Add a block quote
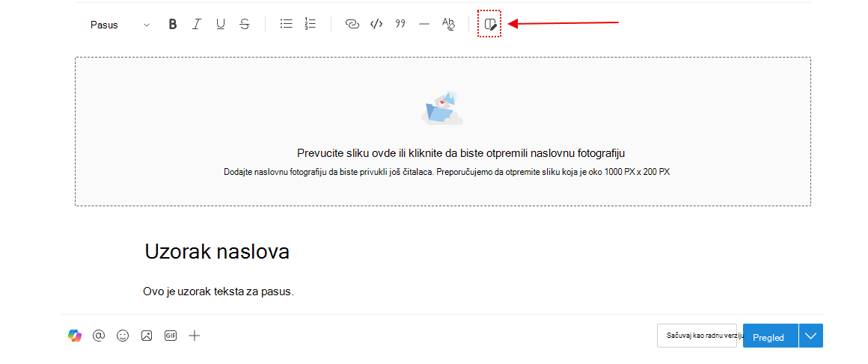The width and height of the screenshot is (868, 364). [x=400, y=24]
